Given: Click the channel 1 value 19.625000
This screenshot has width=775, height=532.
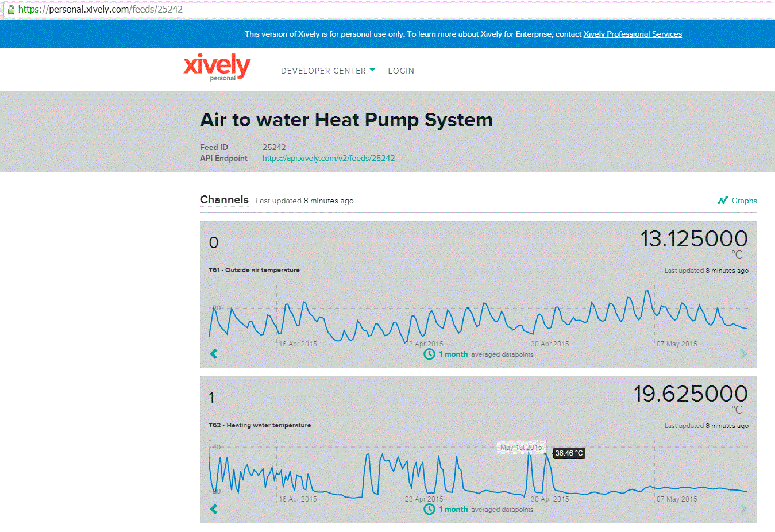Looking at the screenshot, I should coord(690,394).
